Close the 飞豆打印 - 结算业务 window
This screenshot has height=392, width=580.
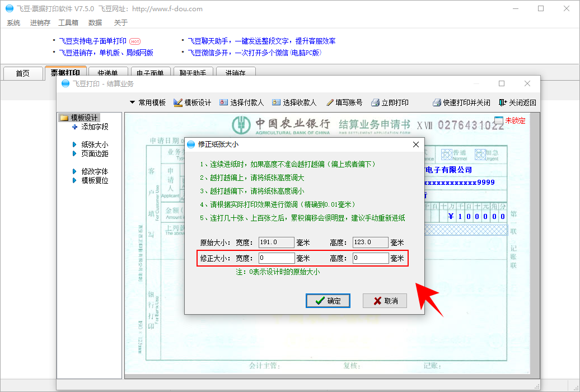point(527,83)
